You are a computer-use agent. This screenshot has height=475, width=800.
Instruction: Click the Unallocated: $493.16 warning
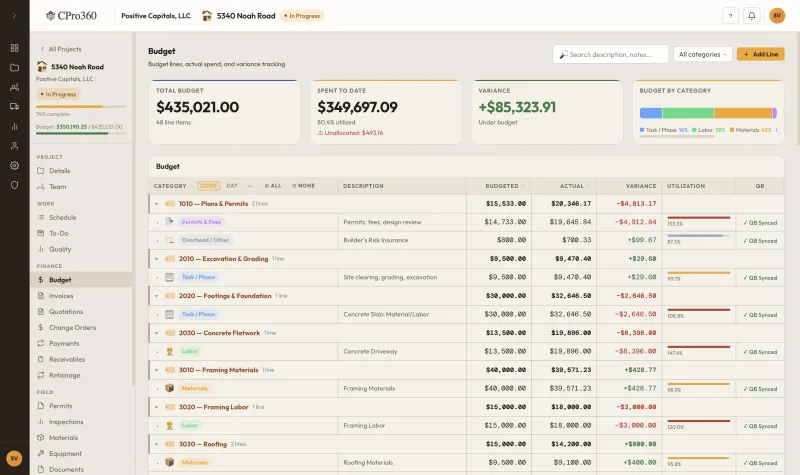[351, 133]
